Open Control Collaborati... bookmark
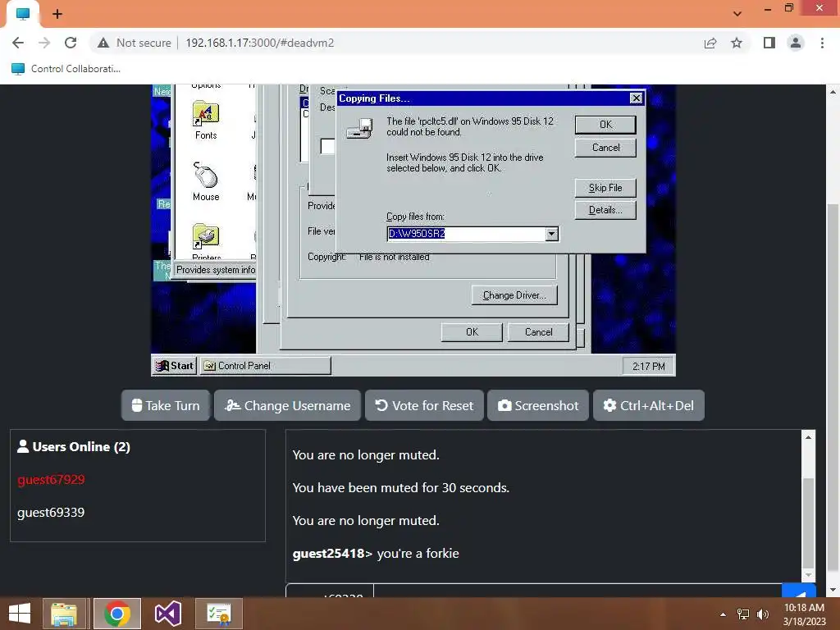This screenshot has width=840, height=630. (x=66, y=69)
